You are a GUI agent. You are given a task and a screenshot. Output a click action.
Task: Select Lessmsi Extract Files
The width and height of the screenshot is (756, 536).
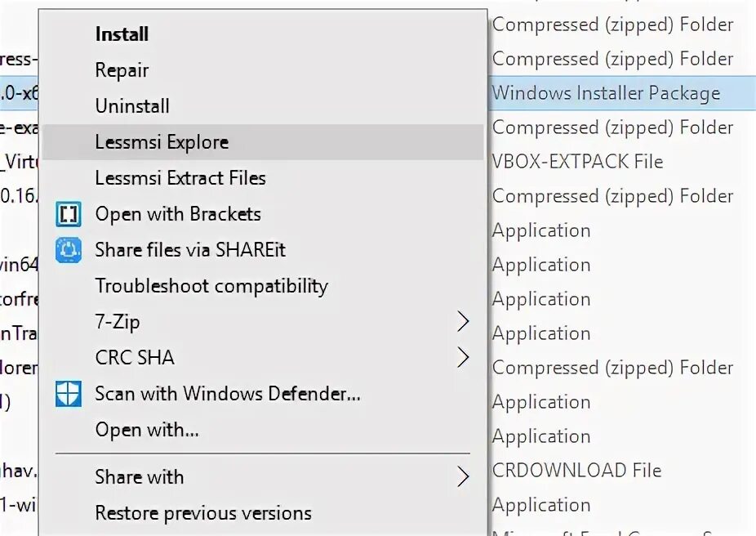[180, 178]
